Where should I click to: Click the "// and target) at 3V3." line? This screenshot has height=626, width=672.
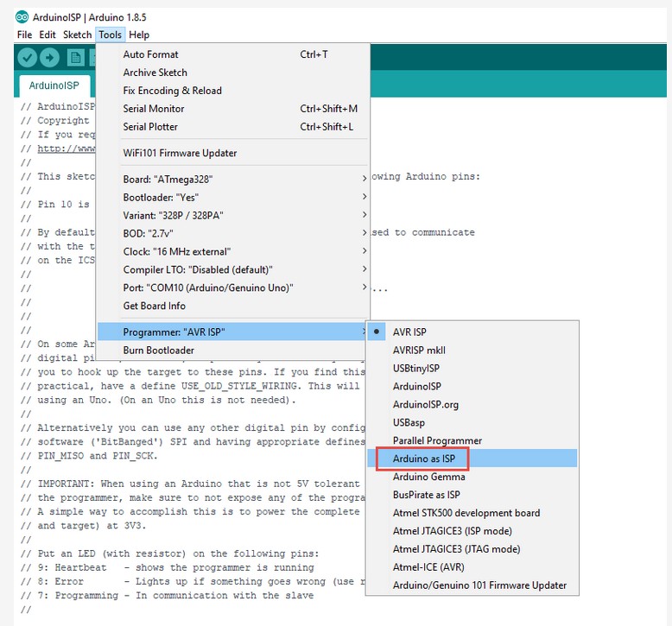84,526
